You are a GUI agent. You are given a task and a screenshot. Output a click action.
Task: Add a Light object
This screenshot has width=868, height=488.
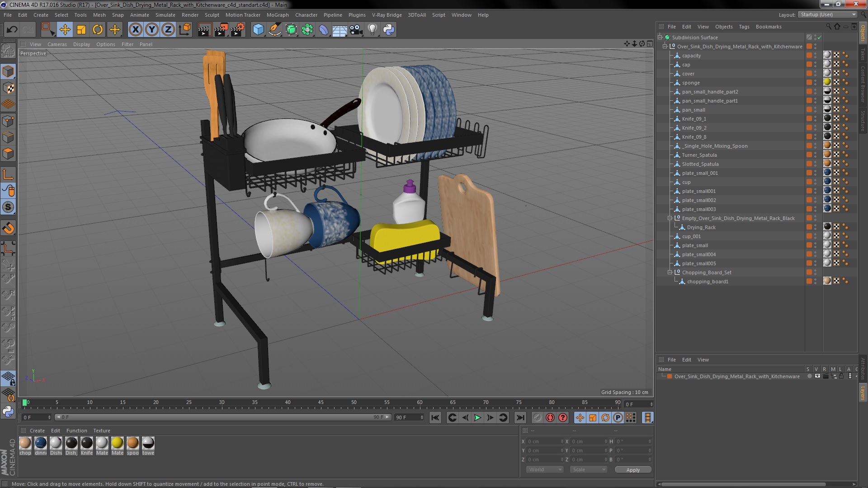click(373, 30)
